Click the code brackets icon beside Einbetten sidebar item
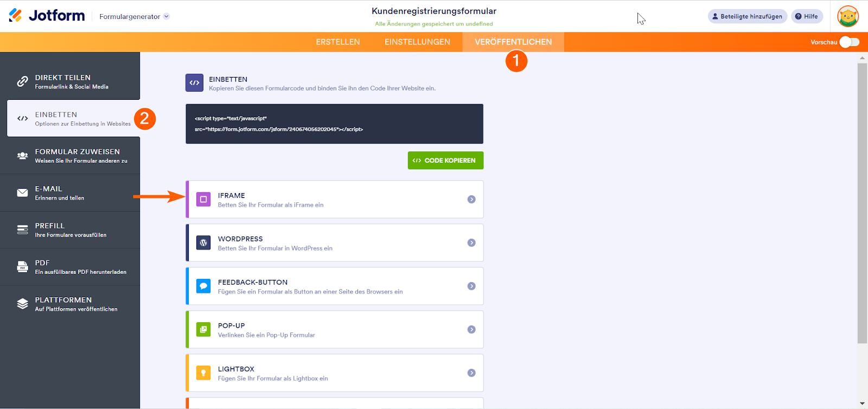Screen dimensions: 868x409 tap(22, 118)
